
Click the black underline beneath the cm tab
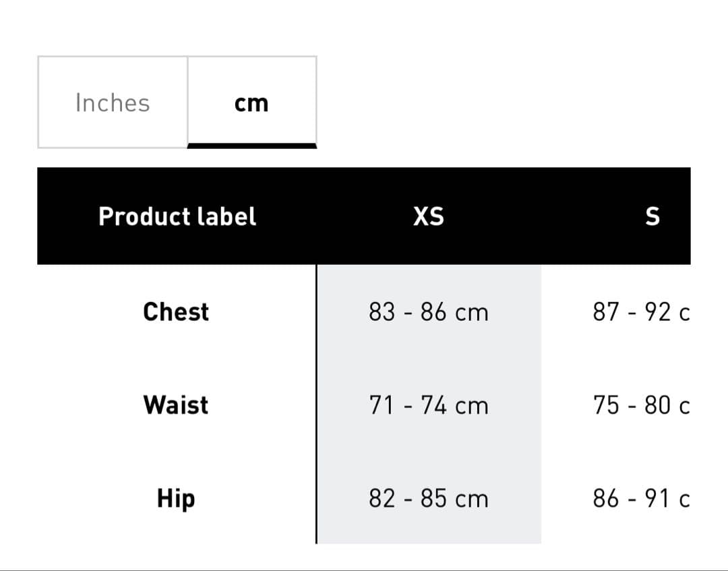coord(251,145)
